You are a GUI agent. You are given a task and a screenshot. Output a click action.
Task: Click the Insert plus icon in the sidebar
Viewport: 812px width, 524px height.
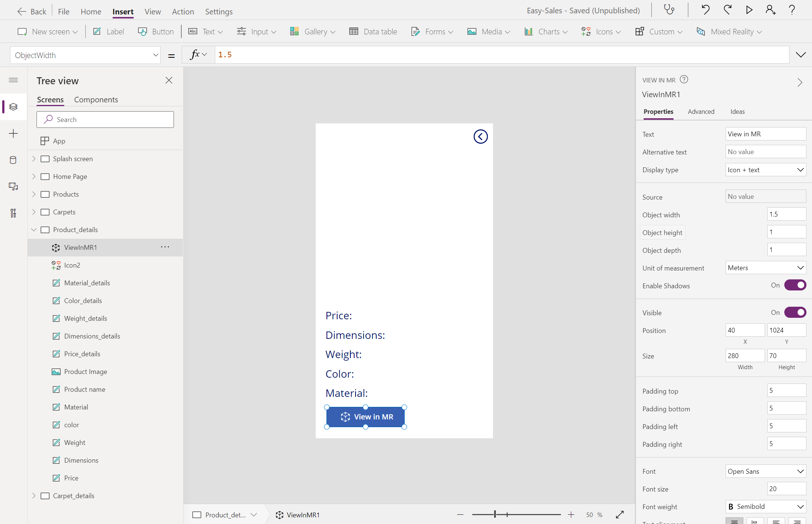click(x=13, y=133)
